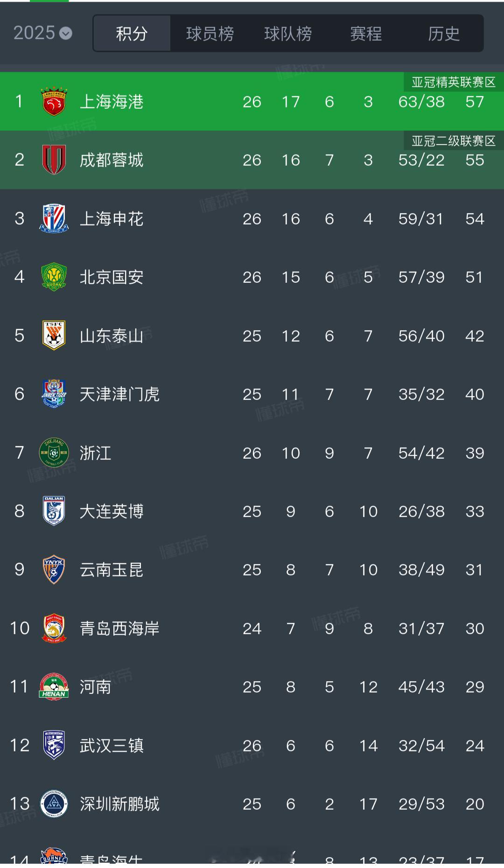Open the 历史 history tab

[x=444, y=33]
